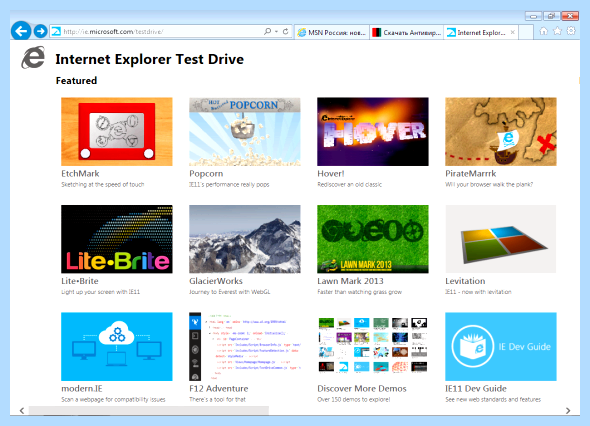Click the address bar URL field
Viewport: 590px width, 426px height.
click(156, 32)
